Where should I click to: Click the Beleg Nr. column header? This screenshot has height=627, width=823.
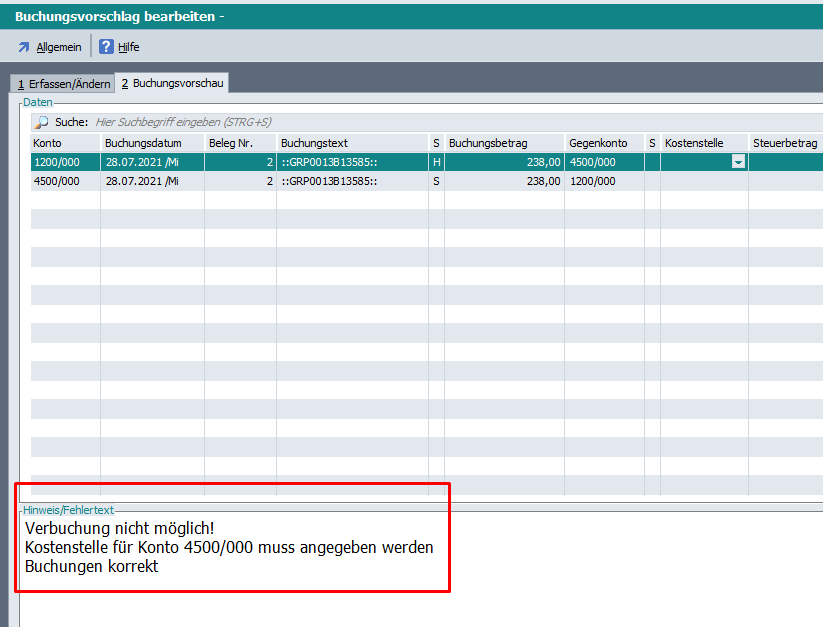tap(239, 143)
